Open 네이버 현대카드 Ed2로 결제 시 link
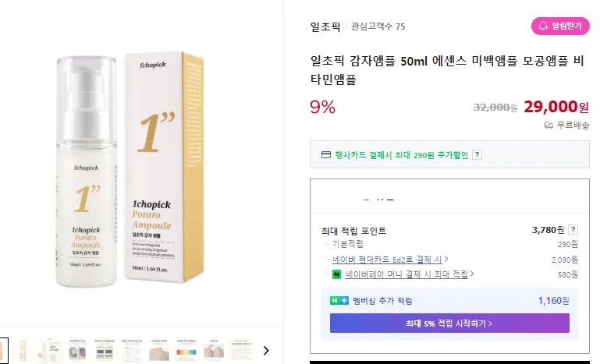The height and width of the screenshot is (364, 600). point(387,260)
